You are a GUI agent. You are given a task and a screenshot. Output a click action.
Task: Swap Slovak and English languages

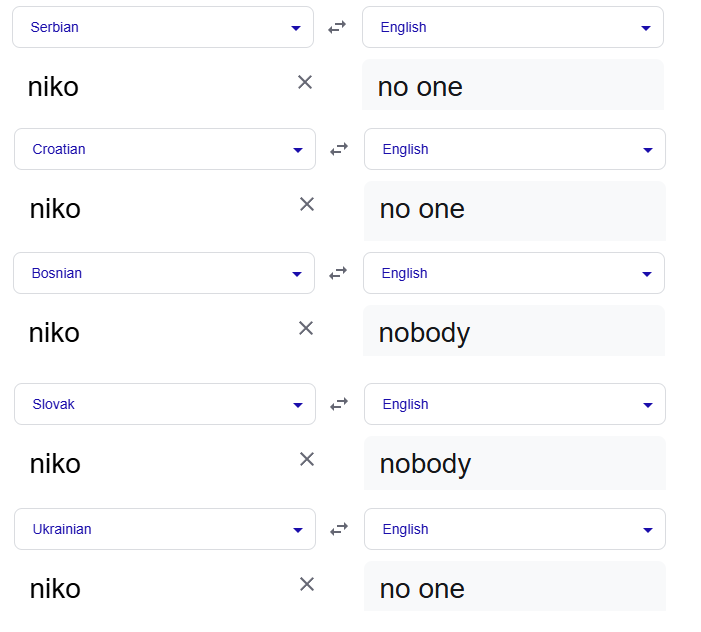(x=339, y=404)
